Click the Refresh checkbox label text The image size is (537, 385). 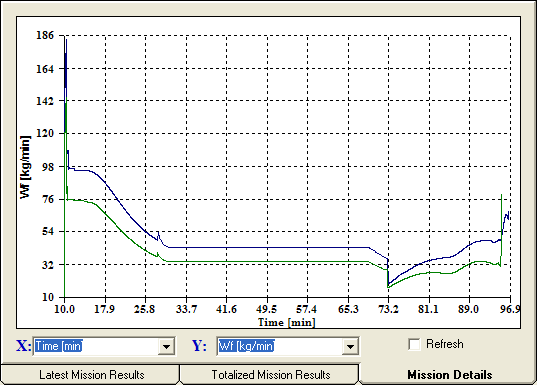[x=445, y=344]
